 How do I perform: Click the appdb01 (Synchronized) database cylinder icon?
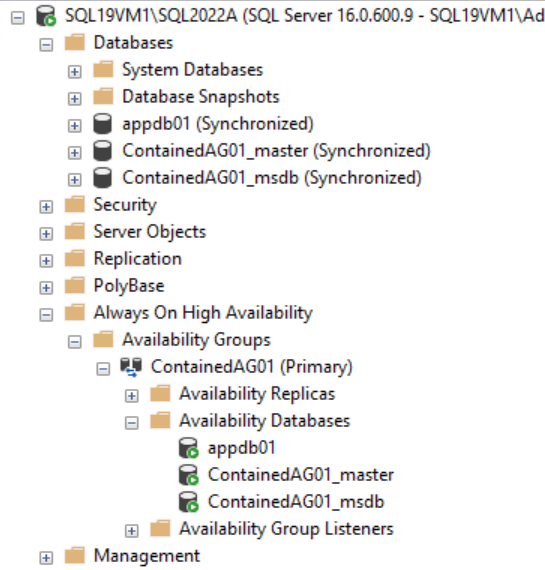(103, 124)
